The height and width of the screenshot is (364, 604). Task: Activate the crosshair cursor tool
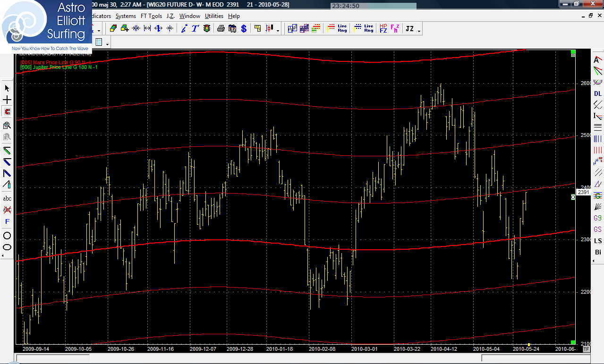click(7, 100)
